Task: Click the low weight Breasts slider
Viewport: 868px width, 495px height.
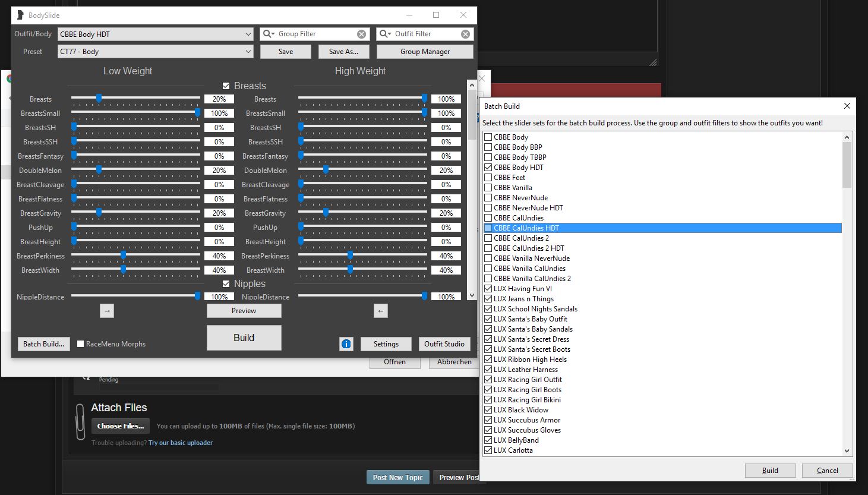Action: (x=135, y=99)
